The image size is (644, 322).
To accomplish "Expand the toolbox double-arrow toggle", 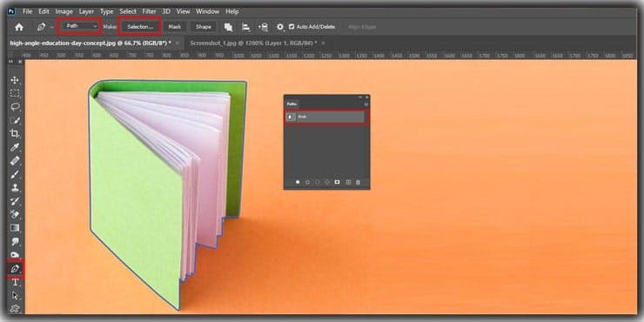I will 11,61.
